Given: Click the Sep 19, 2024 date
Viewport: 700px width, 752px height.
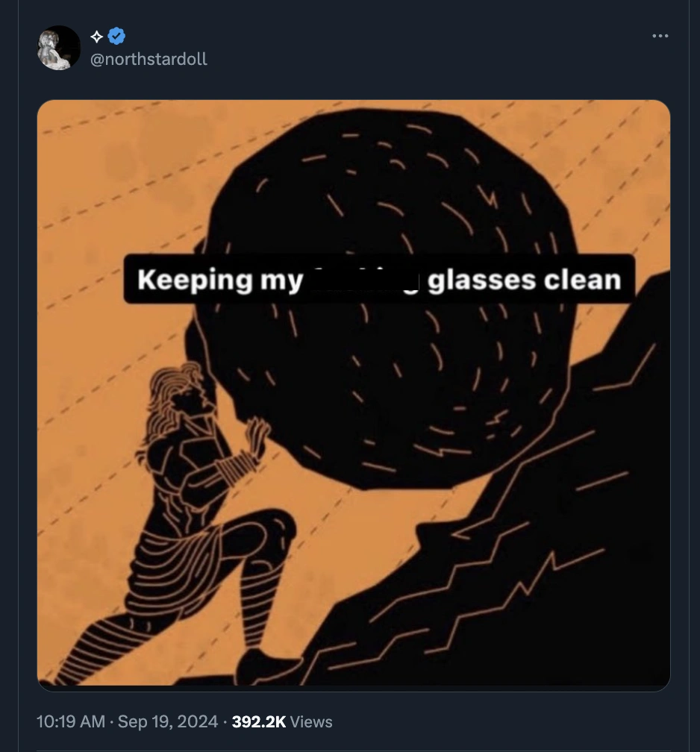Looking at the screenshot, I should click(168, 721).
